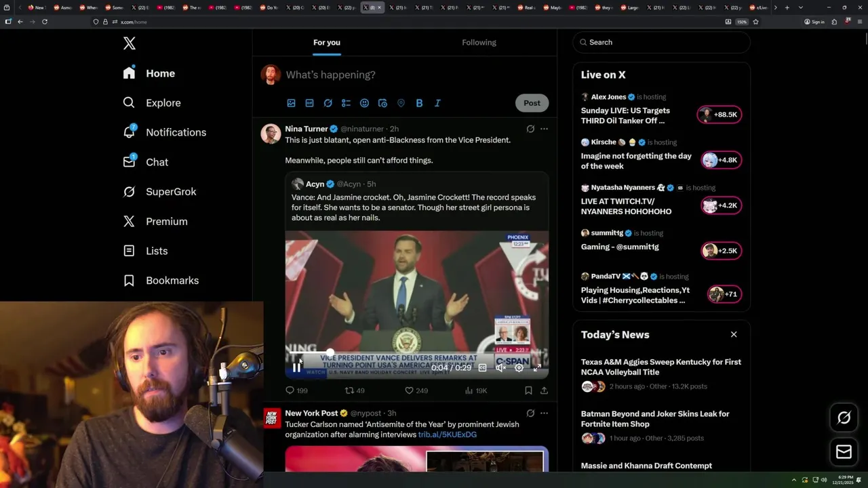Repost Nina Turner's post
Image resolution: width=868 pixels, height=488 pixels.
pos(355,390)
